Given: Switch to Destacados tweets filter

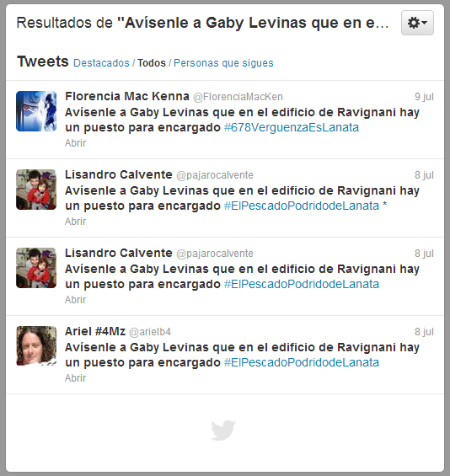Looking at the screenshot, I should [x=101, y=63].
